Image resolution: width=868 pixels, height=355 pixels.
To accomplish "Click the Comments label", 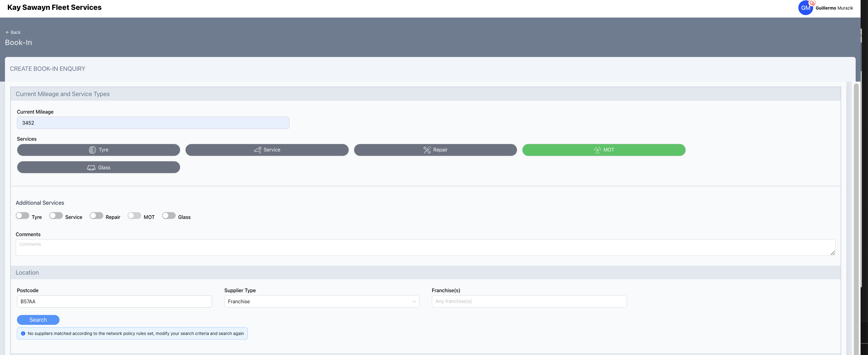I will (28, 235).
